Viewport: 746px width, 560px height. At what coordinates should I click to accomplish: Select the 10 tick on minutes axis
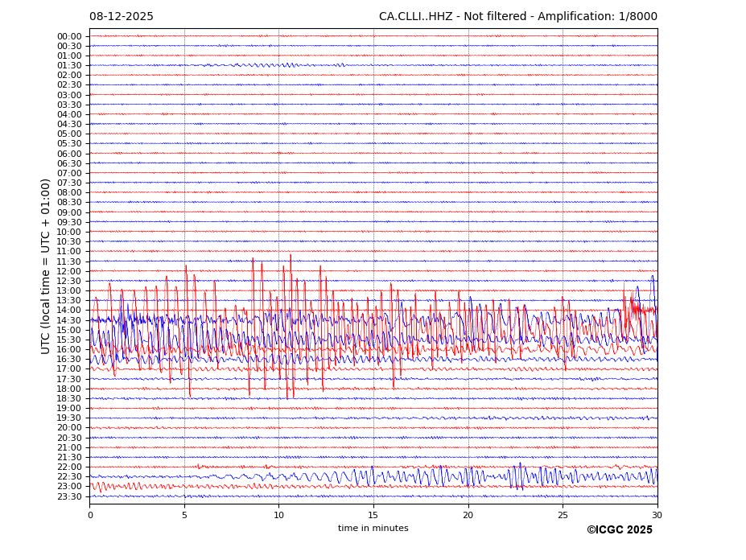click(x=278, y=515)
